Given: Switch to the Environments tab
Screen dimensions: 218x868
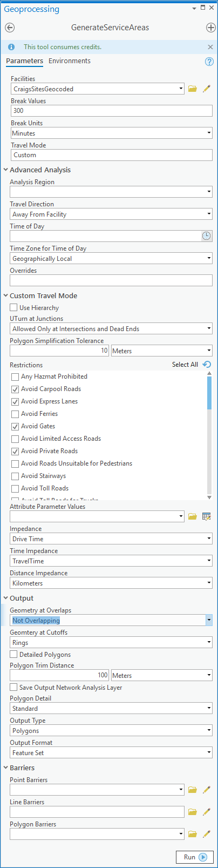Looking at the screenshot, I should [x=70, y=61].
